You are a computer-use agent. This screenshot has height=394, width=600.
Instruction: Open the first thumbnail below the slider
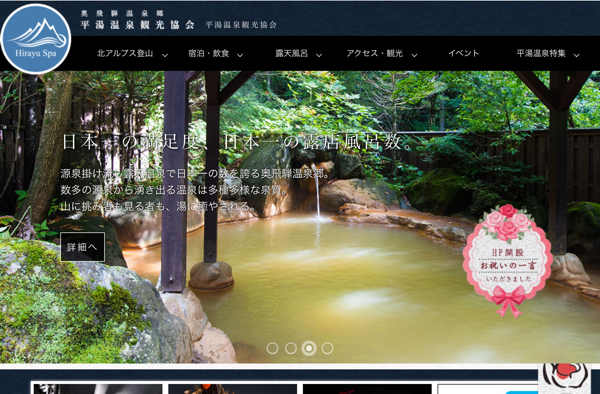[x=97, y=389]
